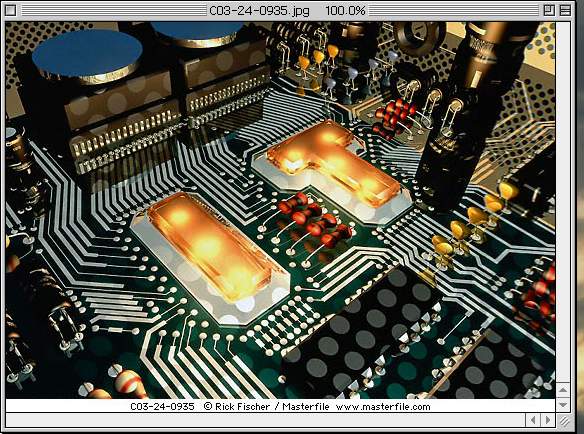Click the vertical scrollbar down arrow
584x434 pixels.
tap(563, 405)
